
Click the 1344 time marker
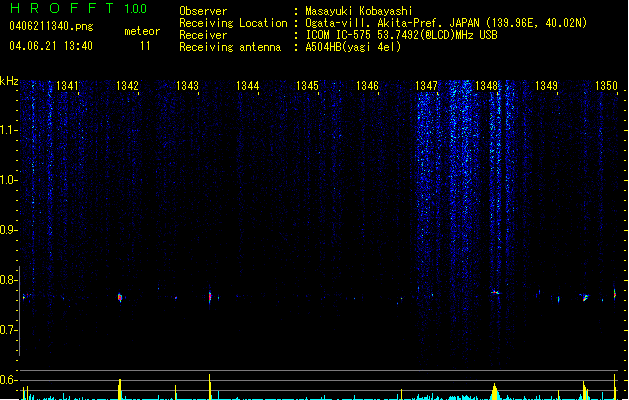pyautogui.click(x=248, y=86)
